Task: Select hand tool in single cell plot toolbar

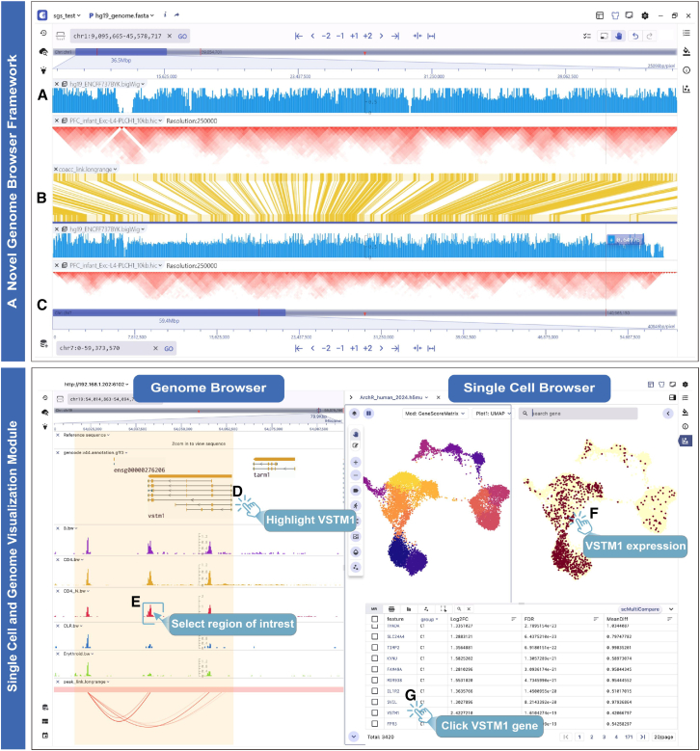Action: 356,434
